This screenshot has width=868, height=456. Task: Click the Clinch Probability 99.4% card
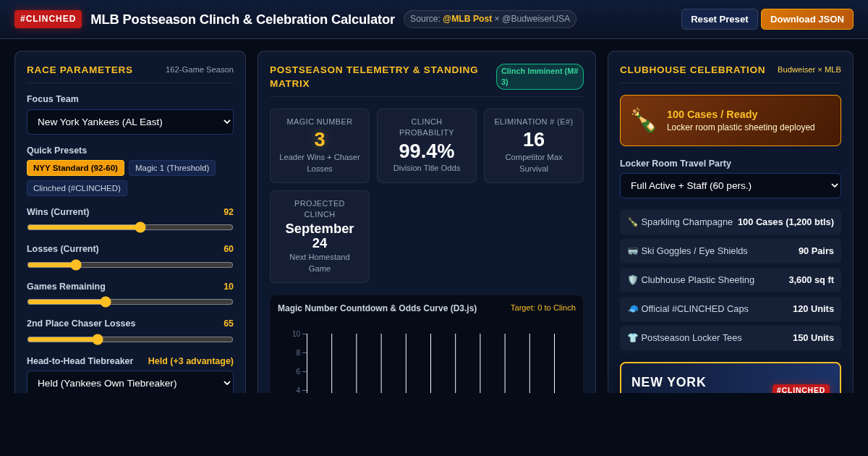coord(427,145)
